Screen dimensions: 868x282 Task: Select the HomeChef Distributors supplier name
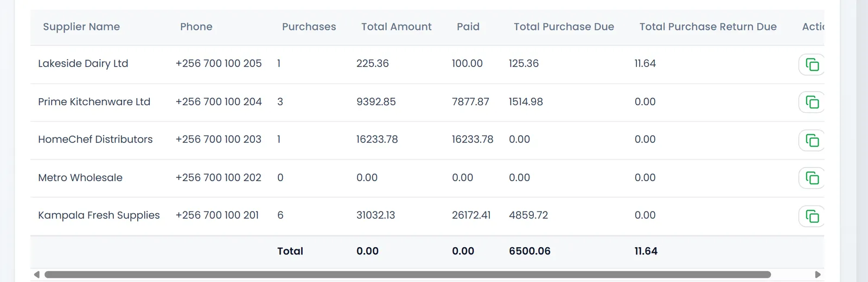95,139
